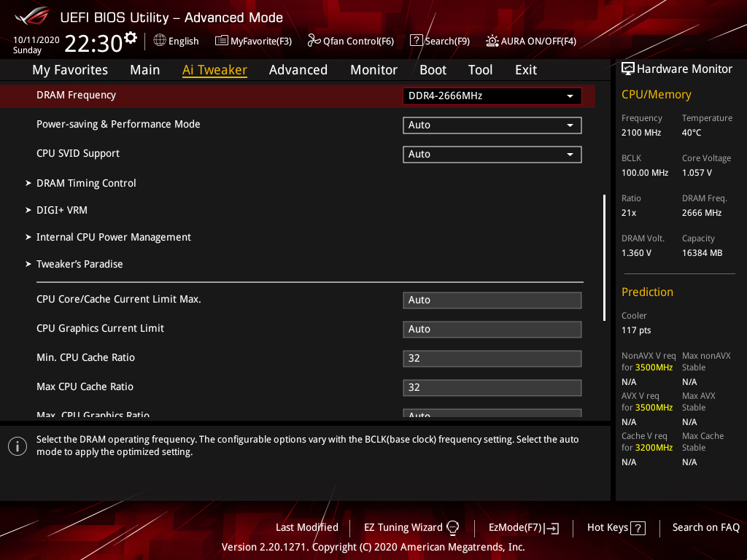Click the ROG logo icon
This screenshot has height=560, width=747.
[x=32, y=16]
